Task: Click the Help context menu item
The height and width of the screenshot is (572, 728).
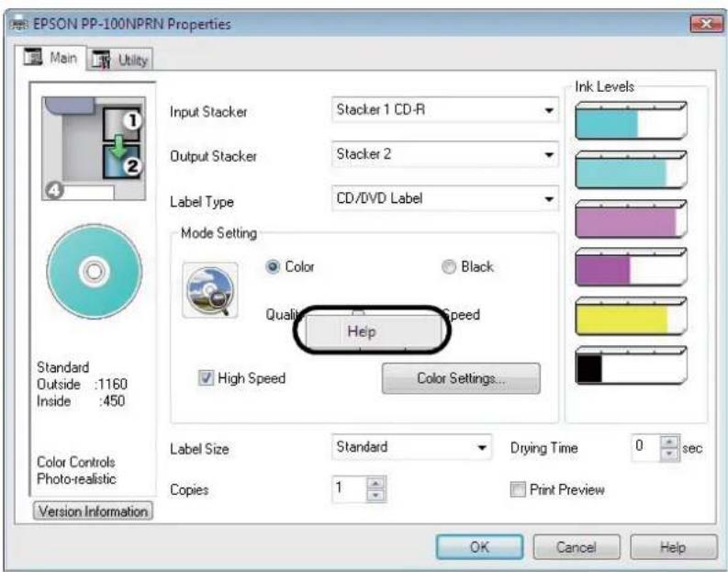Action: (373, 331)
